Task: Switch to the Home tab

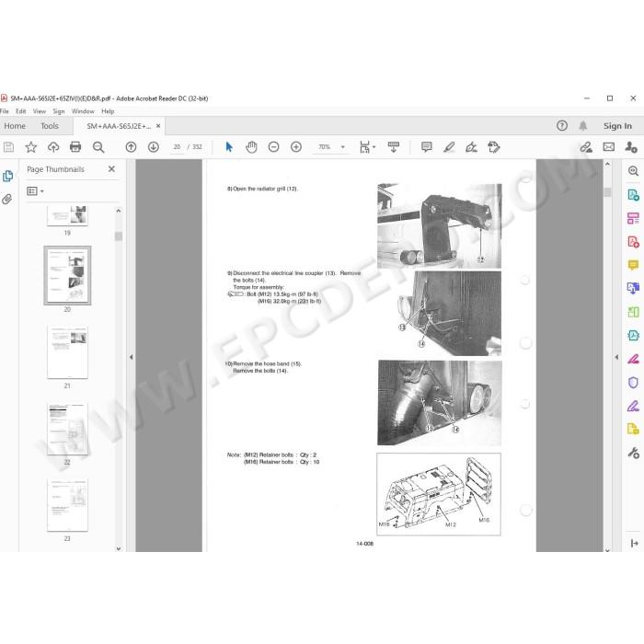Action: click(x=15, y=126)
